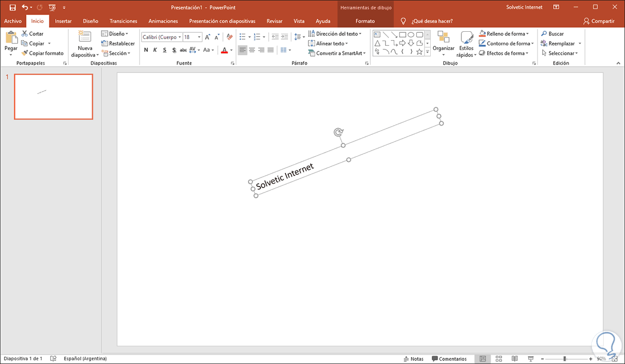Increase font size with the larger A icon
Image resolution: width=625 pixels, height=364 pixels.
click(x=208, y=37)
